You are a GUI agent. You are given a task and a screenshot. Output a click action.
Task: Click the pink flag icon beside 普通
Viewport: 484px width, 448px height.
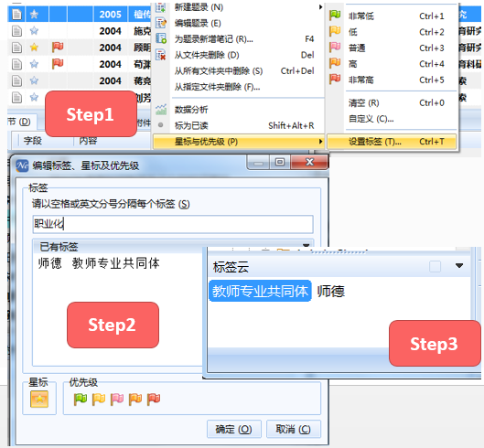point(335,48)
